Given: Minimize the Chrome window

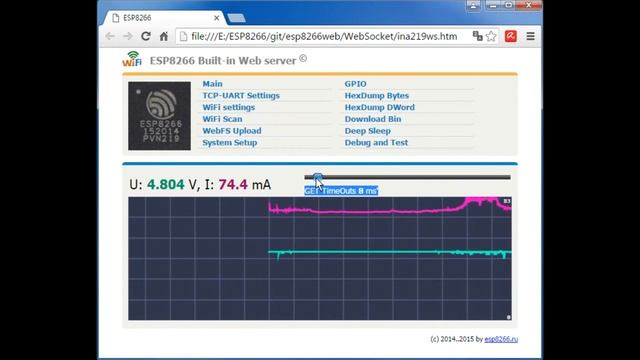Looking at the screenshot, I should (x=493, y=5).
